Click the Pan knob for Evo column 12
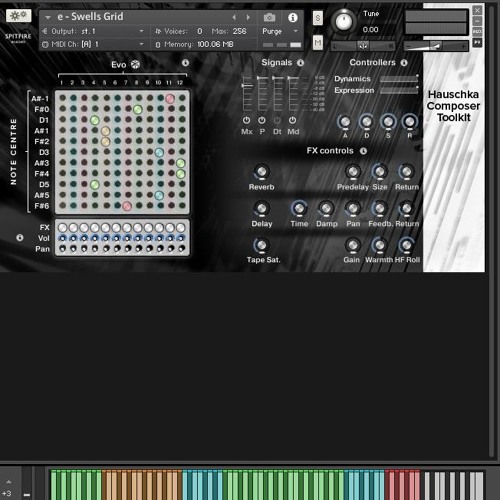The width and height of the screenshot is (500, 500). click(x=181, y=249)
